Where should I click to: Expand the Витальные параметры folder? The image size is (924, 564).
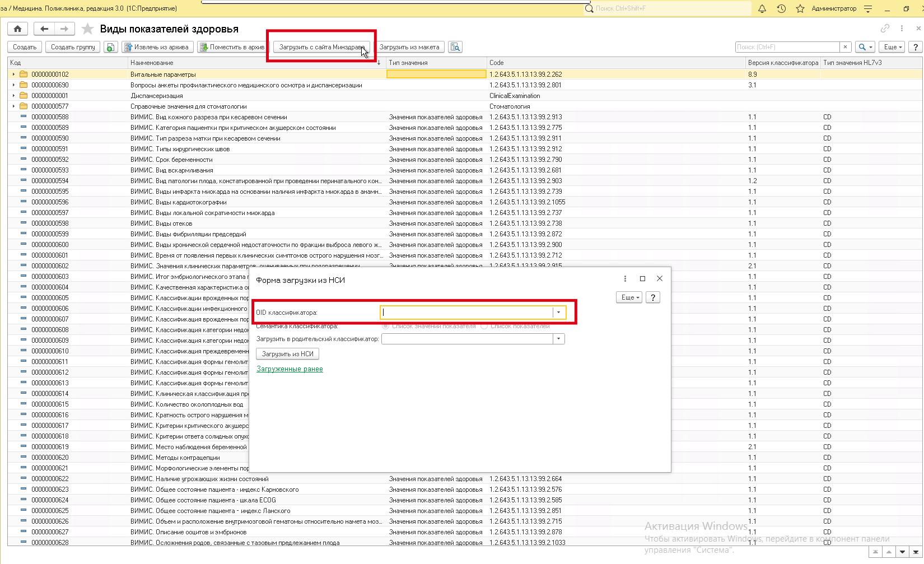pyautogui.click(x=13, y=74)
